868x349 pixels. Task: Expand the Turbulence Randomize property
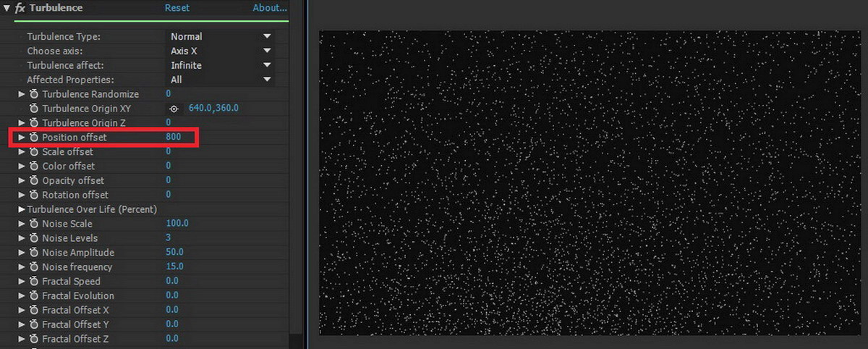pos(22,94)
